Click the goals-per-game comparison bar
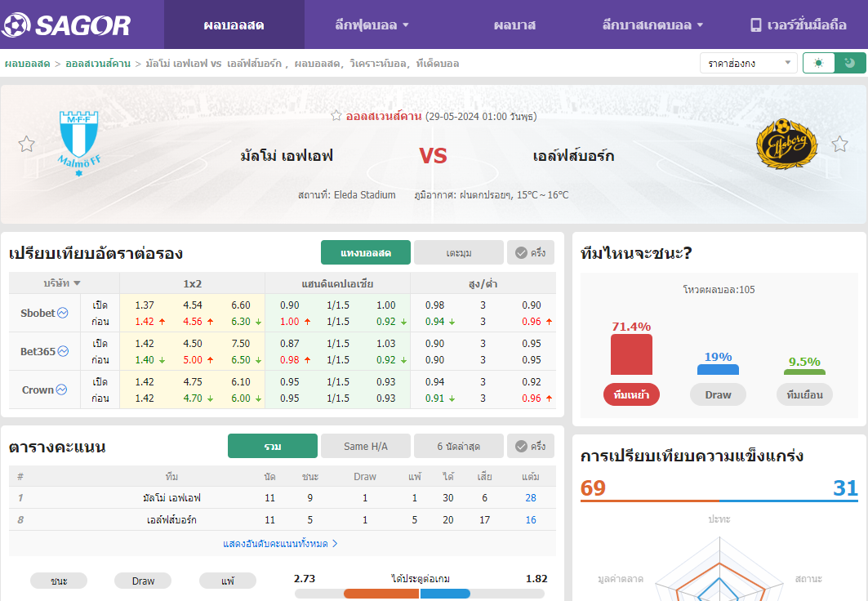 point(420,594)
